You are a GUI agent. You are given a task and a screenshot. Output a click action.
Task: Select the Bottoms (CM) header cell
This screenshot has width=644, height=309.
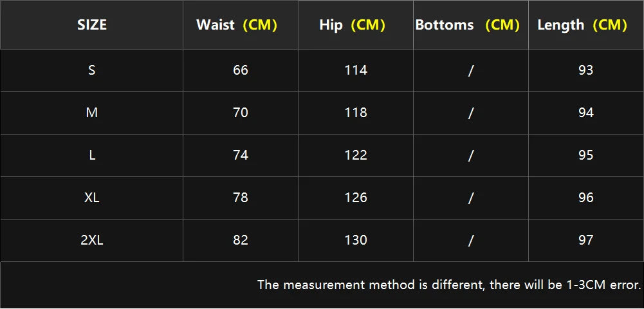[x=468, y=25]
